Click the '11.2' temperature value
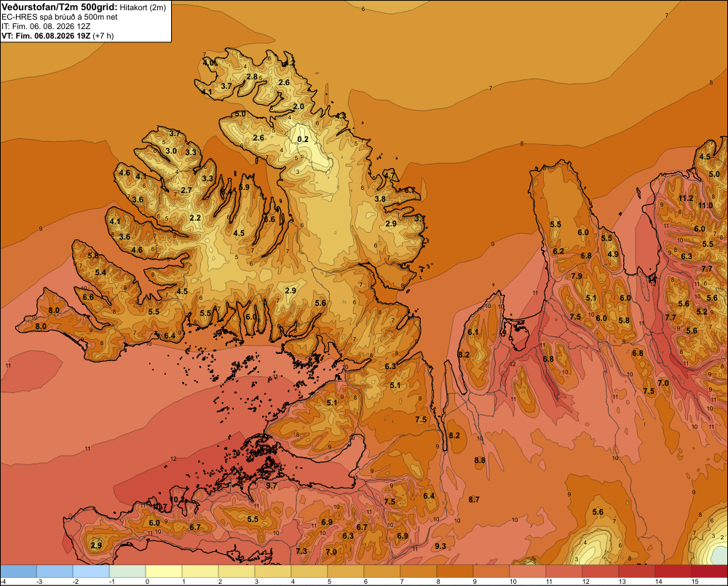728x586 pixels. point(686,198)
